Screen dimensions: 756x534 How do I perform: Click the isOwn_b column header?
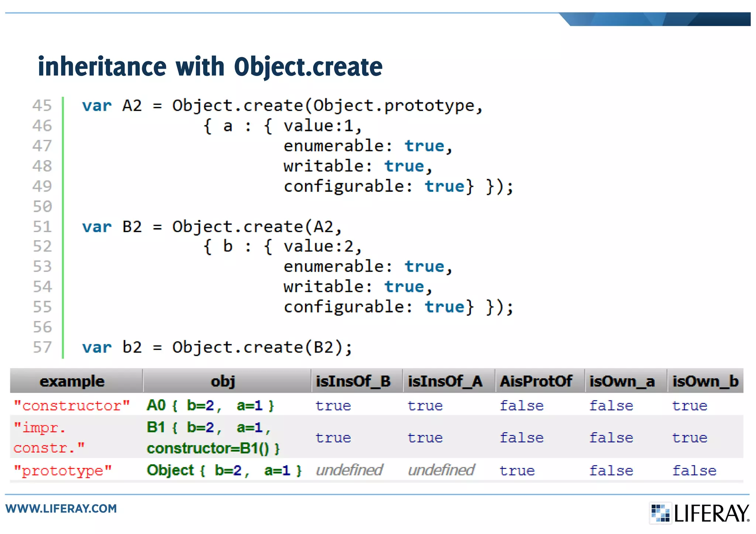coord(705,381)
